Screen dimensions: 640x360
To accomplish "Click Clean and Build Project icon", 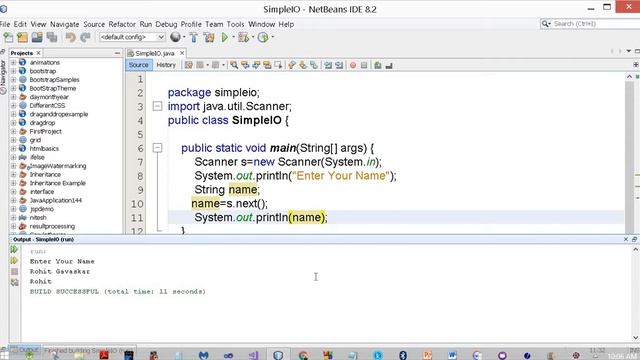I will coord(209,38).
